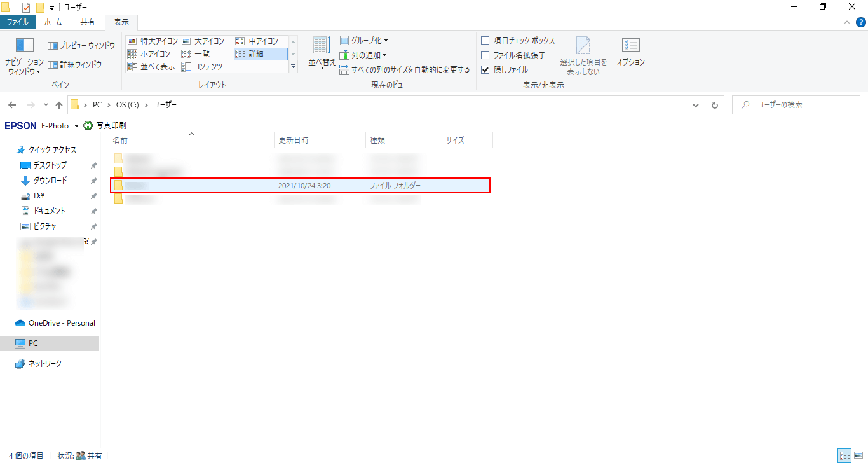Go forward with the Forward arrow

tap(31, 105)
